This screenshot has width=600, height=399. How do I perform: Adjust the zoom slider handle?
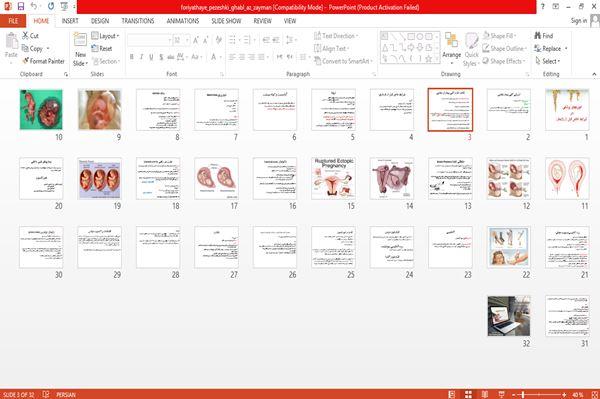(x=523, y=394)
